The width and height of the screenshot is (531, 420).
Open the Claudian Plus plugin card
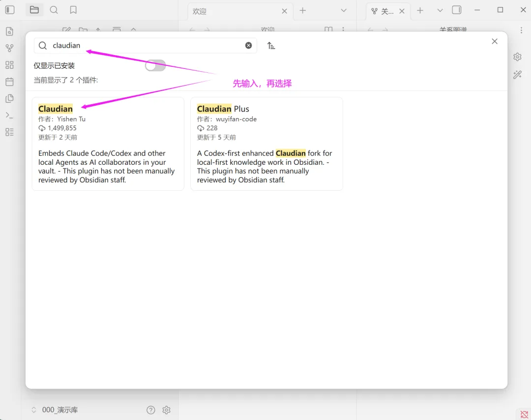266,144
